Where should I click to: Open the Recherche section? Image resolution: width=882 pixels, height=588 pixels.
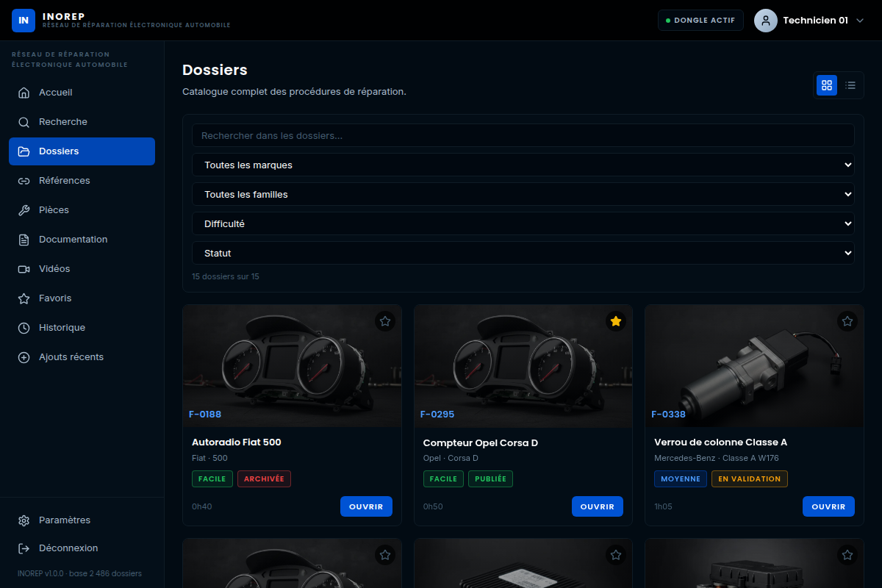[82, 122]
